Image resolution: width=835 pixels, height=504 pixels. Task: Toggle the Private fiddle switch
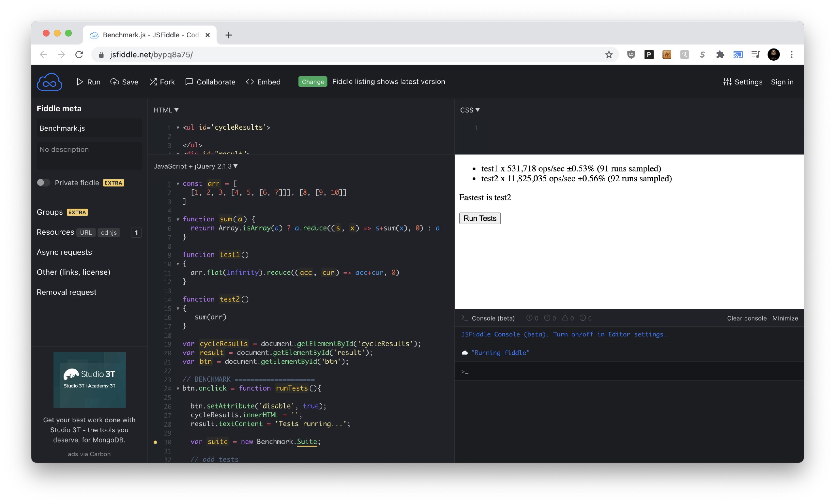pos(43,183)
